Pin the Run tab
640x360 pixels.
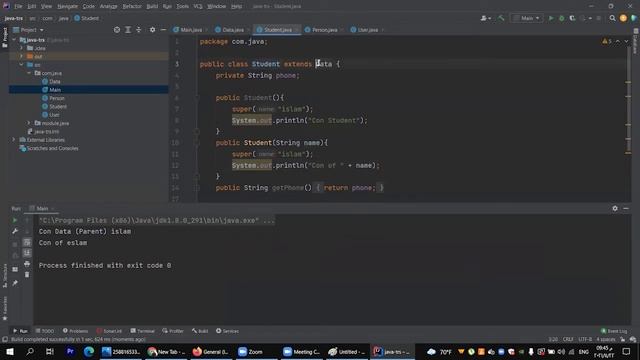coord(15,283)
